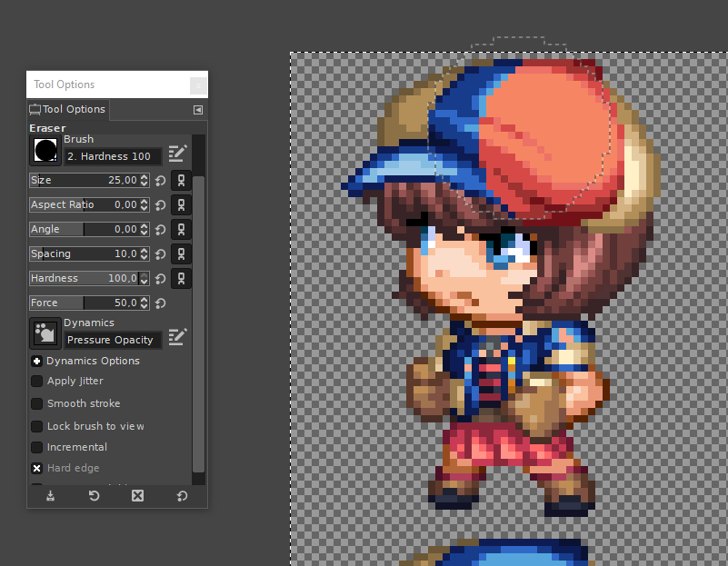Click the brush name field Hardness 100

[x=113, y=156]
